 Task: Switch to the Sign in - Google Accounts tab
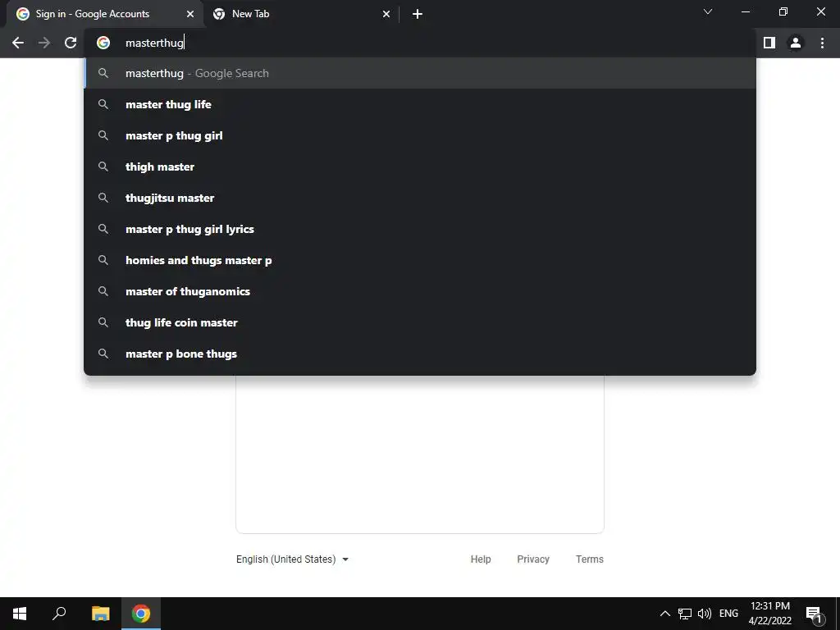[x=106, y=14]
